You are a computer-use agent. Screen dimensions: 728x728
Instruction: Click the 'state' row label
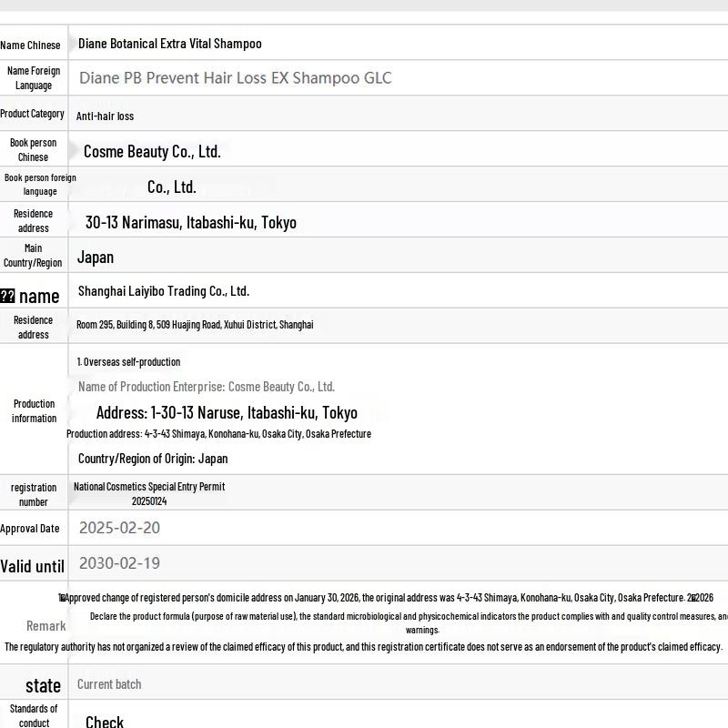[x=43, y=686]
